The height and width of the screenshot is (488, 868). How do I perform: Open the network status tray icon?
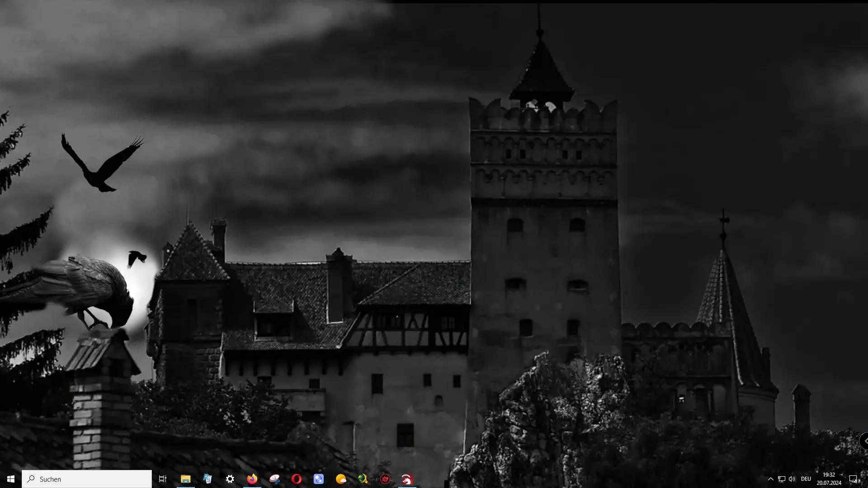782,479
